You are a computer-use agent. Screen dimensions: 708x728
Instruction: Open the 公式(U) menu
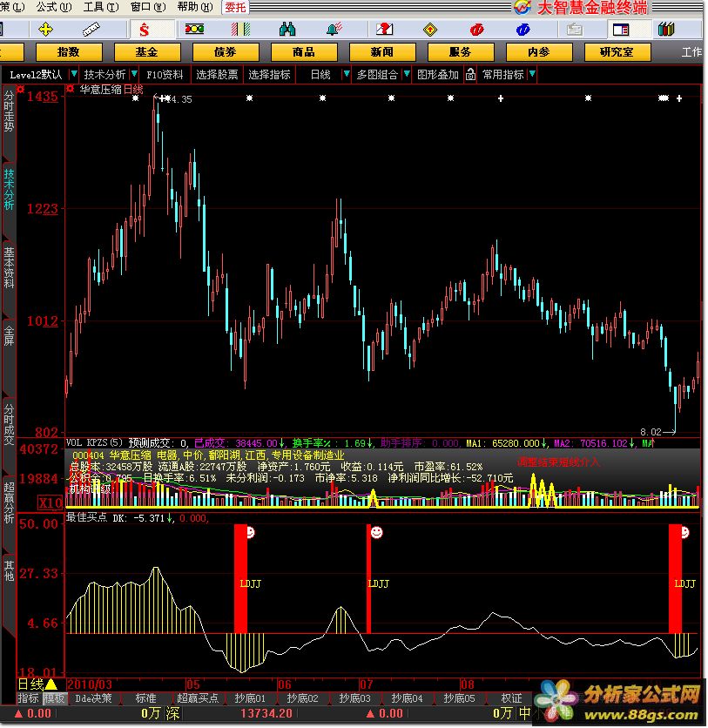pos(54,8)
